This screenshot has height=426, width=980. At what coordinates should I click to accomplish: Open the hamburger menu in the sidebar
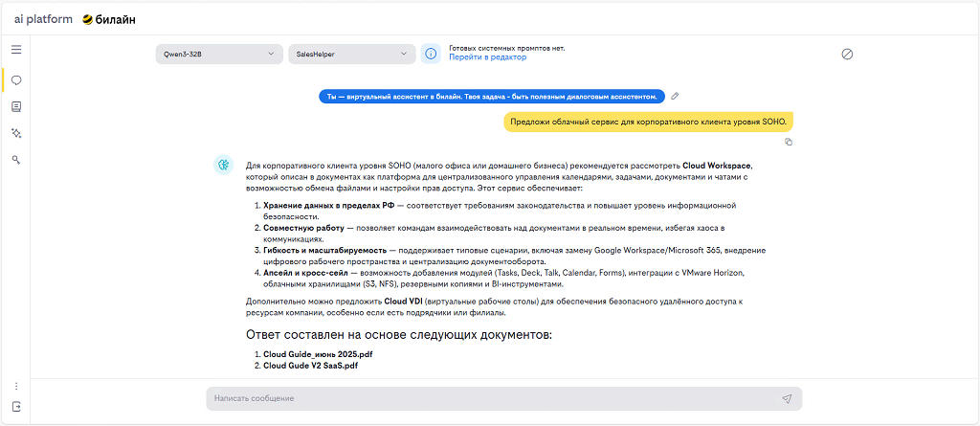tap(16, 50)
